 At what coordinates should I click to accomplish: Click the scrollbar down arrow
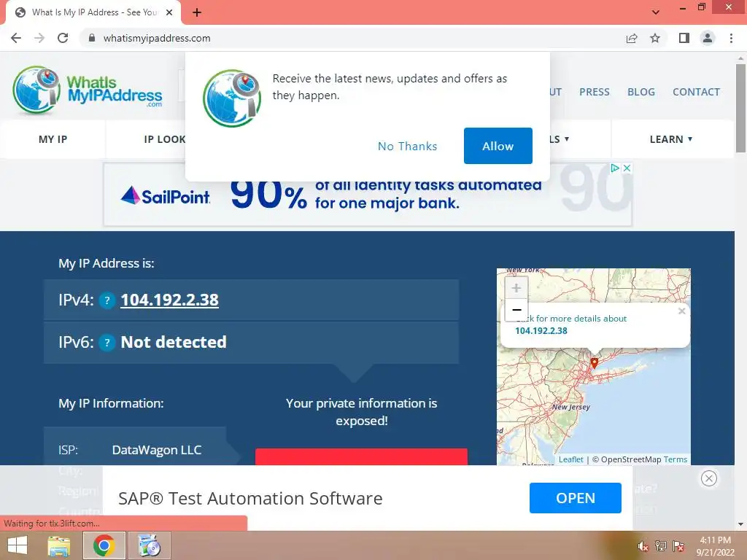click(741, 524)
